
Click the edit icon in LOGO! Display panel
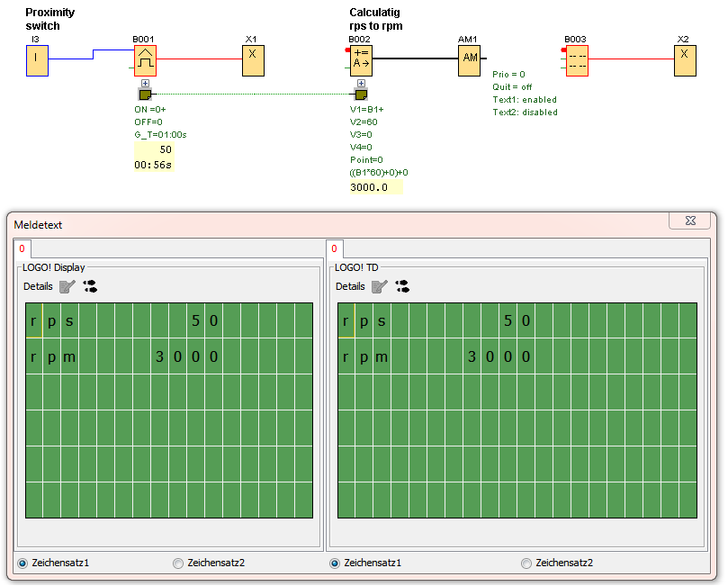pos(67,286)
